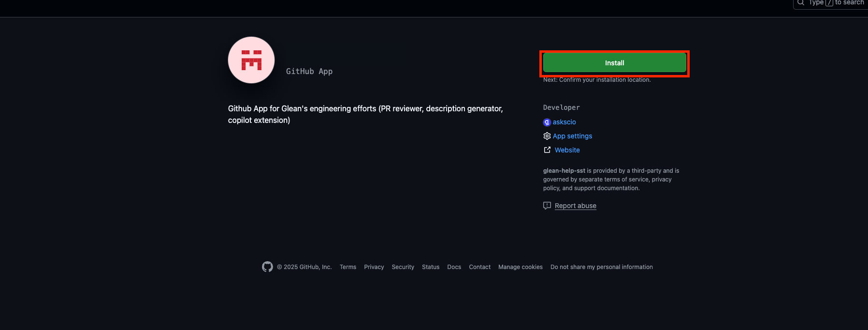
Task: Select Manage cookies in the footer
Action: (x=520, y=267)
